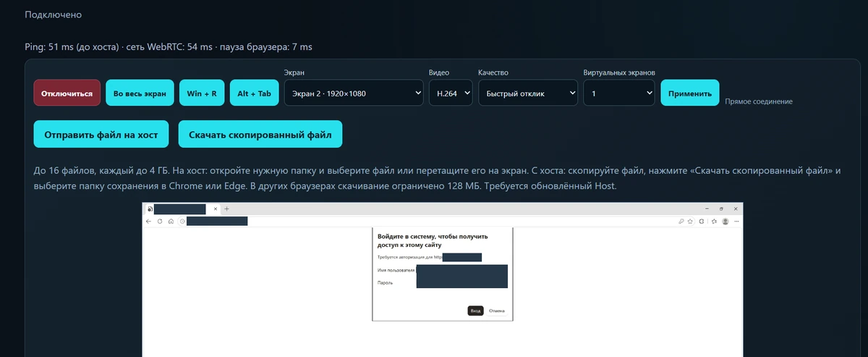Open the Виртуальных экранов dropdown showing 1

point(619,93)
